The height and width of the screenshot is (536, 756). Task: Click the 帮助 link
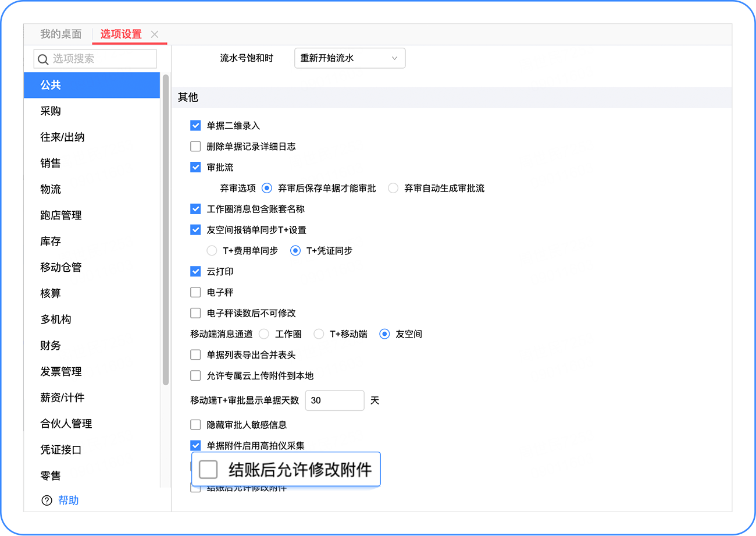coord(68,500)
